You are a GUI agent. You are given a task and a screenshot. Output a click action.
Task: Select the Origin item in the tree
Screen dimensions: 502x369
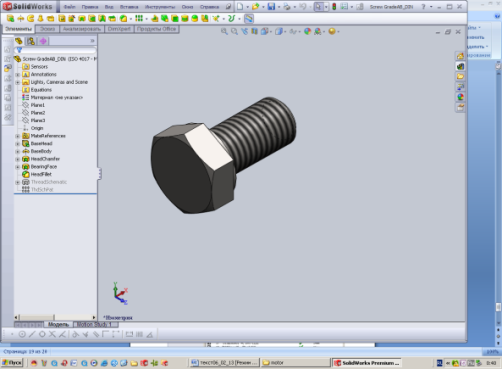click(33, 128)
